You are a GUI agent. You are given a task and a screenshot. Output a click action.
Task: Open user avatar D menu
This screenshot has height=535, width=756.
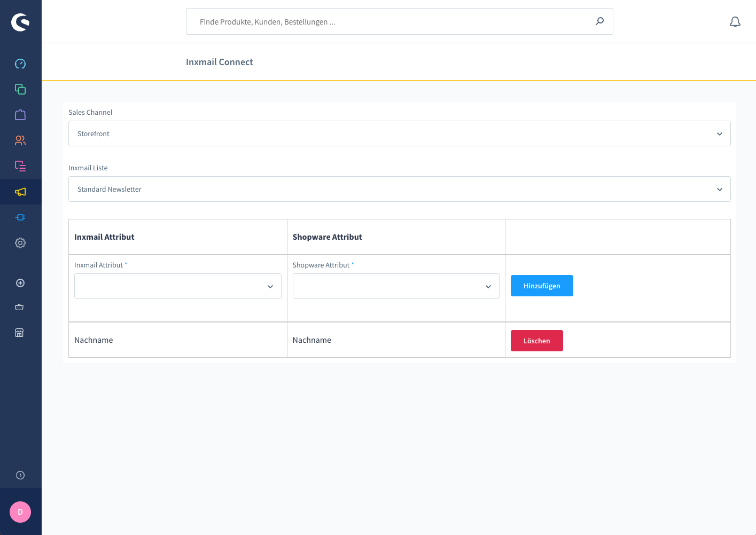point(20,512)
